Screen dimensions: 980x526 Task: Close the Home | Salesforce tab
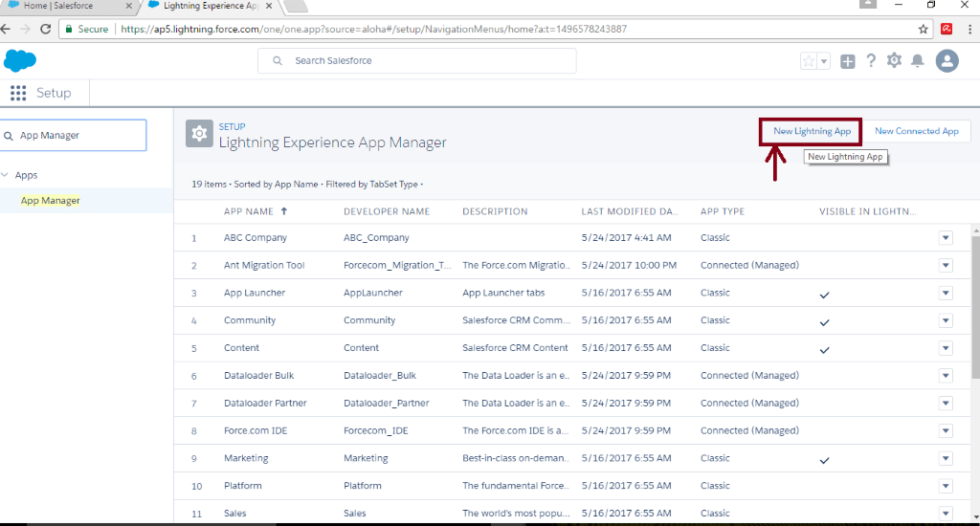pyautogui.click(x=129, y=6)
